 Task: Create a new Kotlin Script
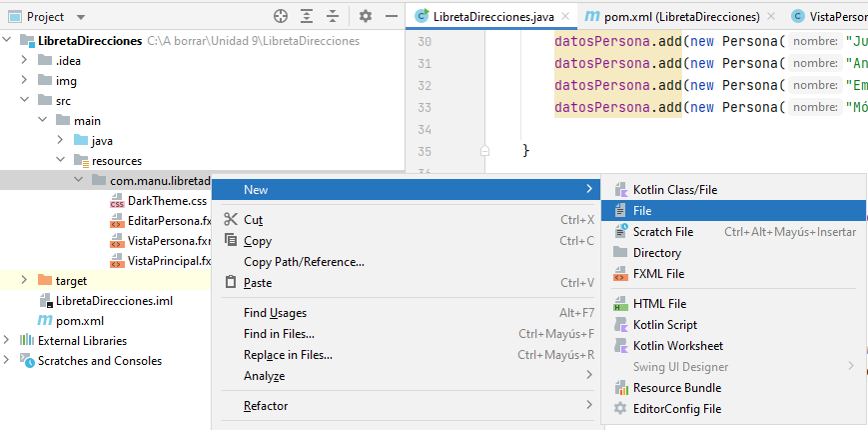(734, 325)
